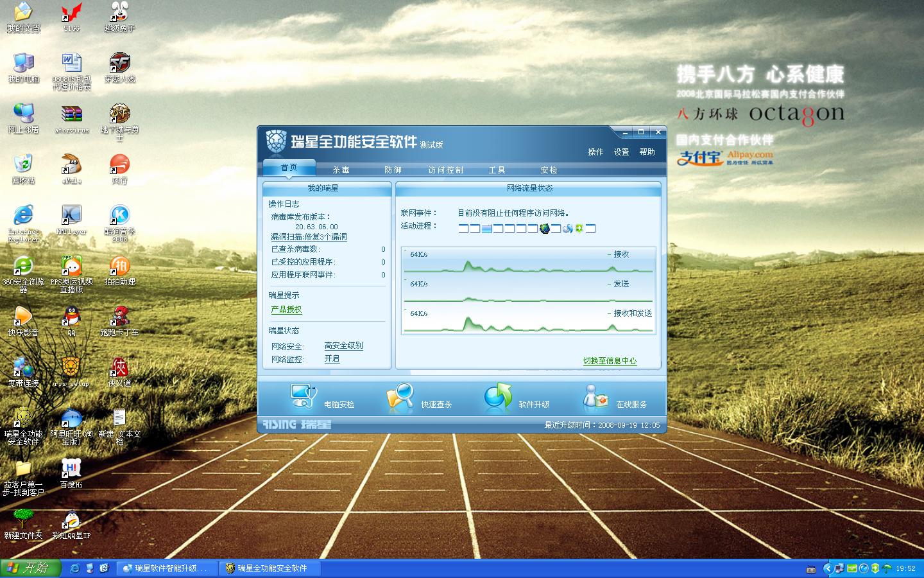Screen dimensions: 924x578
Task: Select the 地下城与勇士 game shortcut
Action: click(x=120, y=122)
